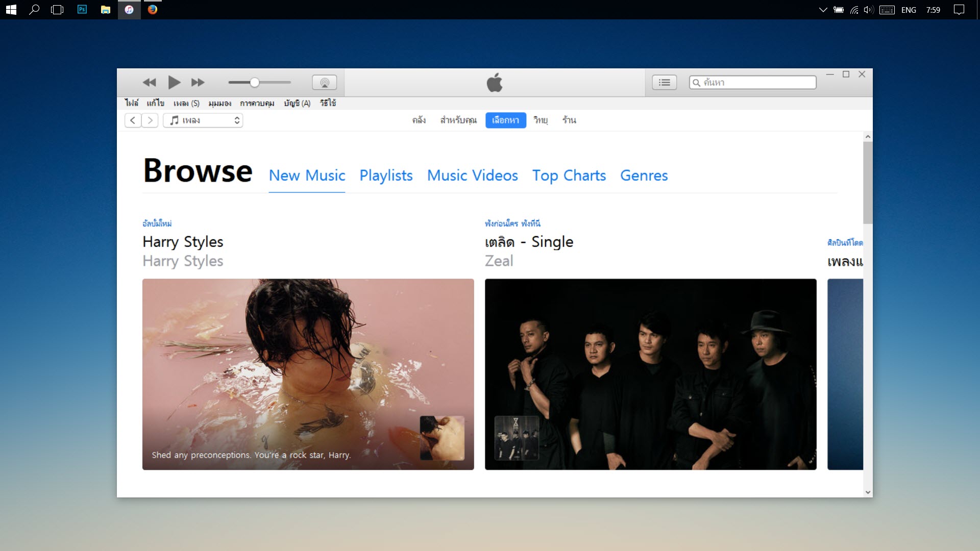Click the forward navigation arrow
Viewport: 980px width, 551px height.
click(x=150, y=120)
